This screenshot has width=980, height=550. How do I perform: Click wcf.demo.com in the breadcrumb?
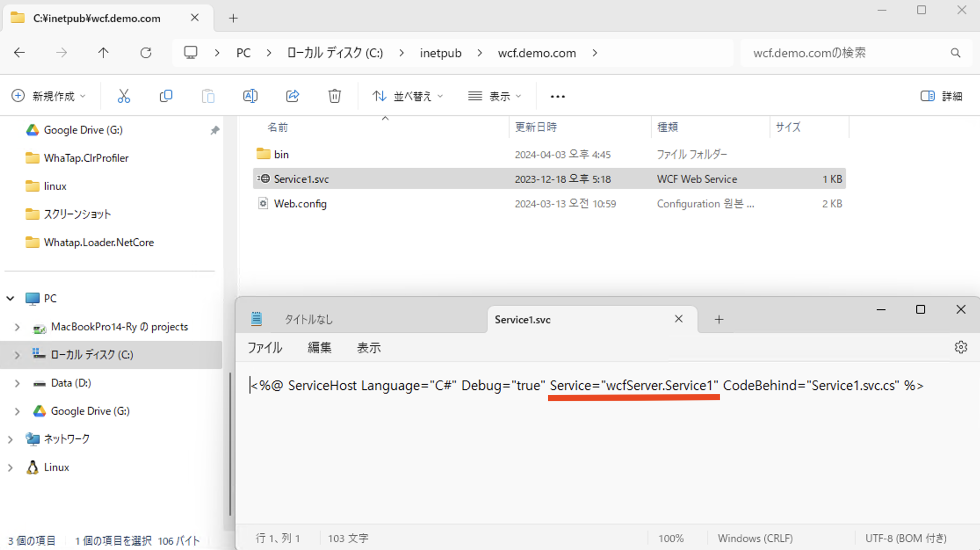(x=537, y=53)
